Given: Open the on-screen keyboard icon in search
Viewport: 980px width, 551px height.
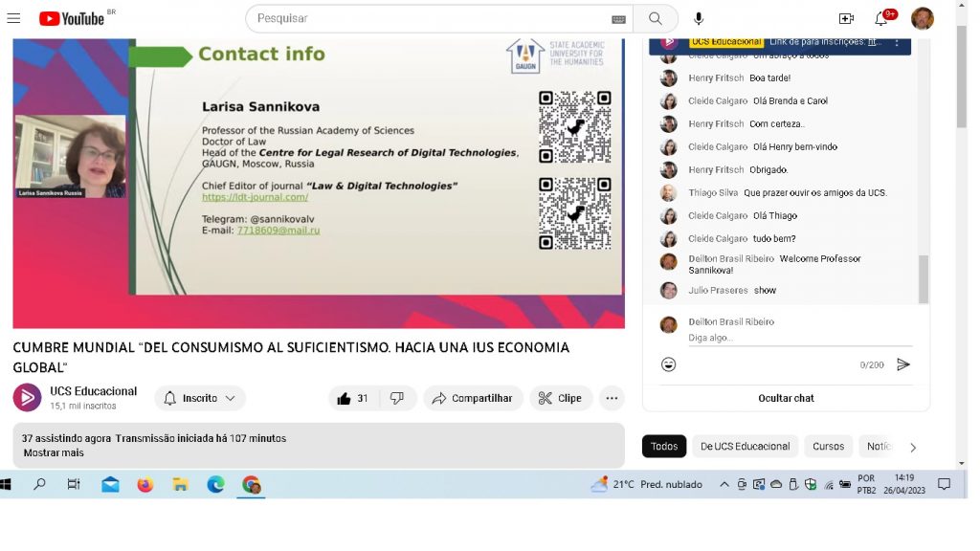Looking at the screenshot, I should pyautogui.click(x=618, y=19).
